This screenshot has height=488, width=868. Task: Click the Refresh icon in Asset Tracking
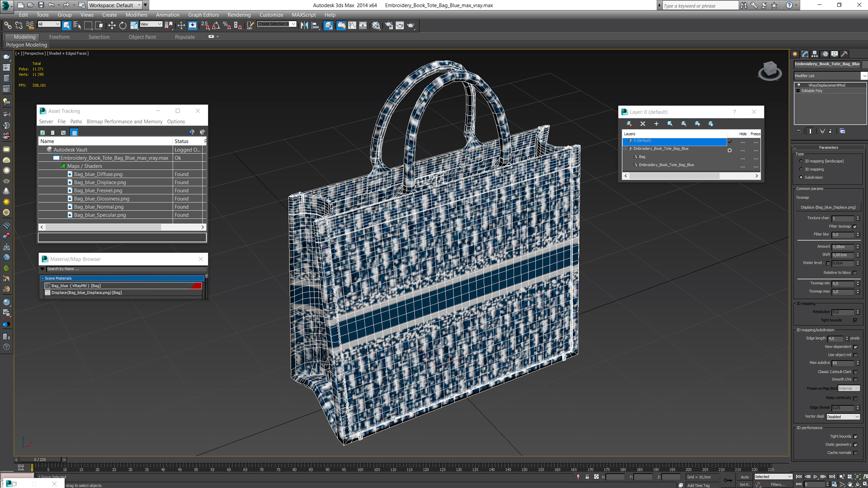[42, 132]
